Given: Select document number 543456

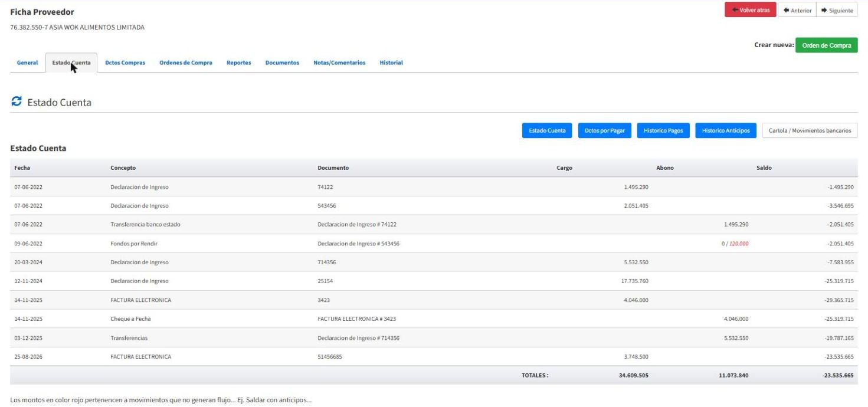Looking at the screenshot, I should pyautogui.click(x=327, y=206).
